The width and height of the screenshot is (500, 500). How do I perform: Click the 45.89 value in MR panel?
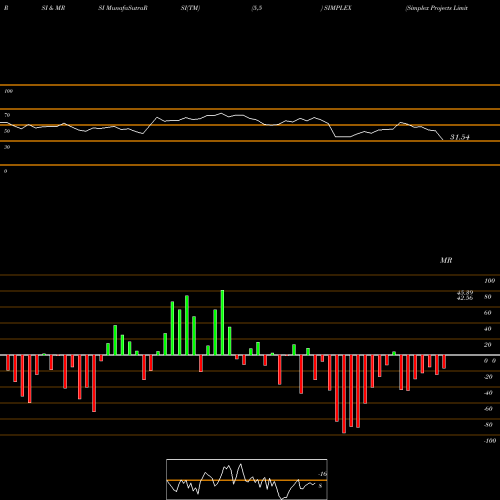point(465,293)
